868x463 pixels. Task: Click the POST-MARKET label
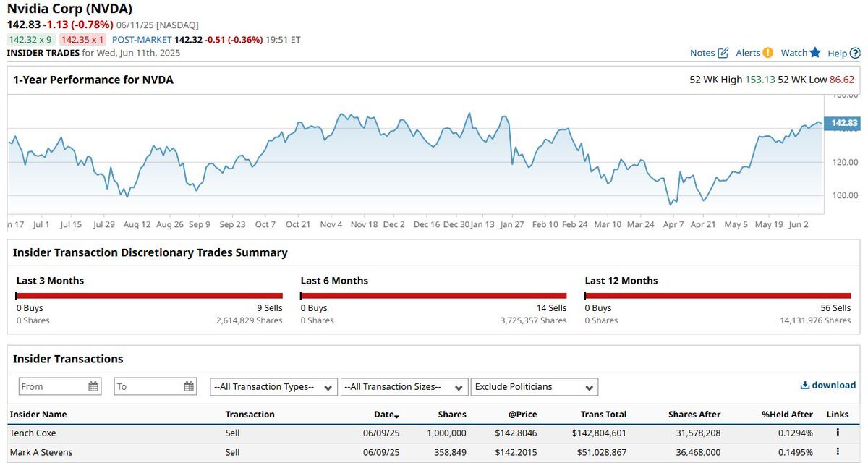(x=142, y=40)
